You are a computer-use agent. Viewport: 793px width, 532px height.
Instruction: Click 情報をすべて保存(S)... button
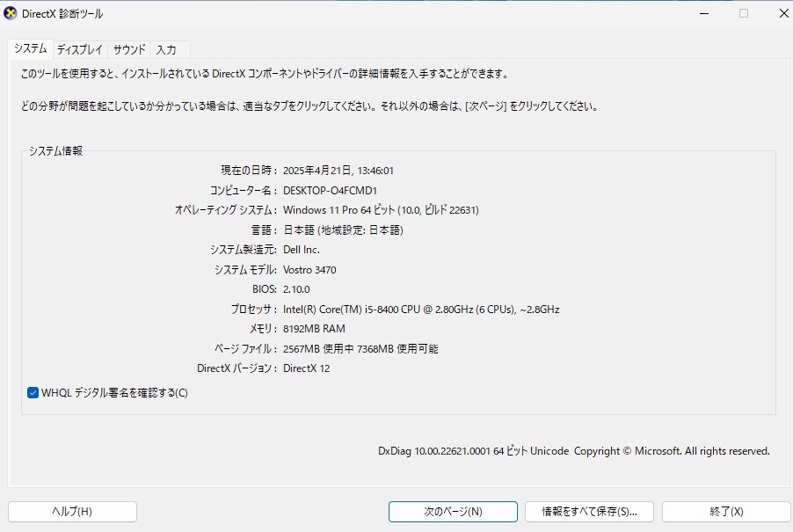tap(589, 511)
